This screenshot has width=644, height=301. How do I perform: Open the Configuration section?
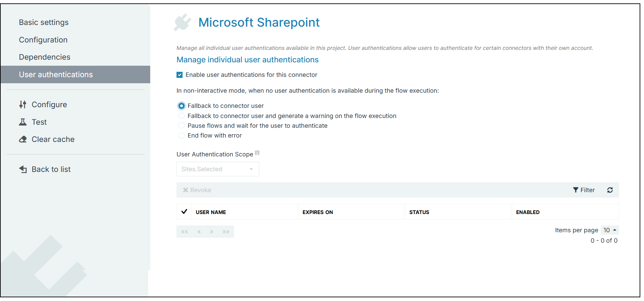43,40
